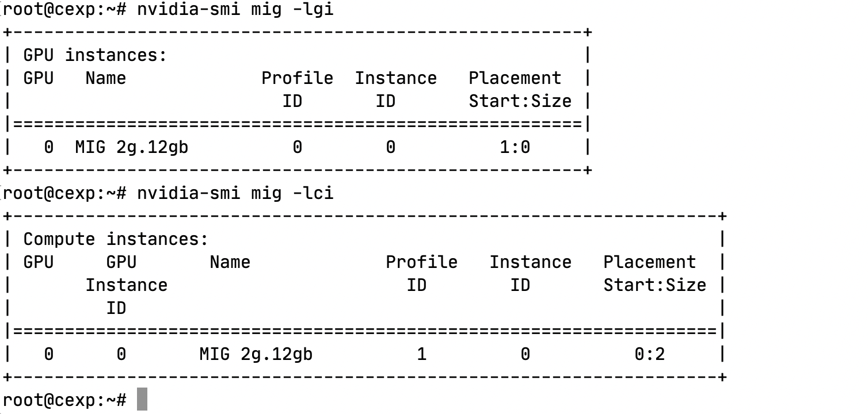Image resolution: width=868 pixels, height=414 pixels.
Task: Click the 'nvidia-smi mig -lci' command text
Action: point(235,193)
